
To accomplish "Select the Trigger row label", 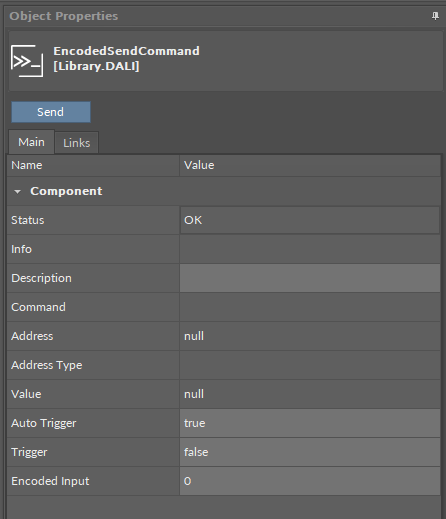I will coord(29,452).
